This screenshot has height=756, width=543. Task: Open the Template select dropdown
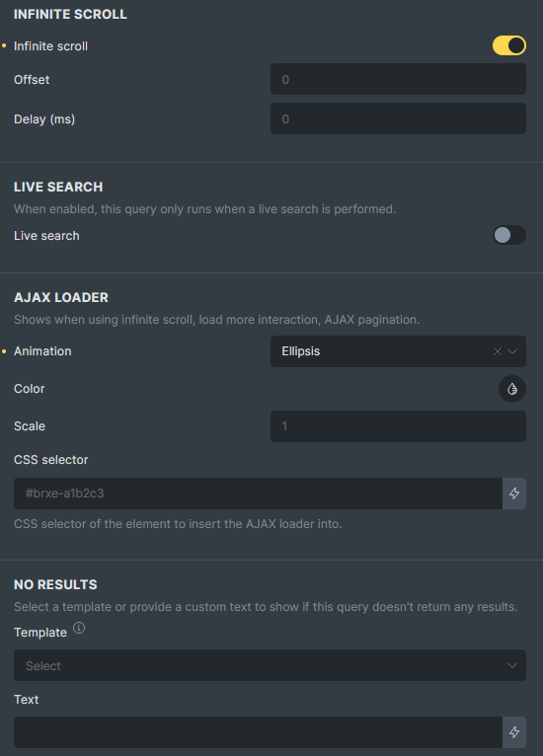click(271, 665)
